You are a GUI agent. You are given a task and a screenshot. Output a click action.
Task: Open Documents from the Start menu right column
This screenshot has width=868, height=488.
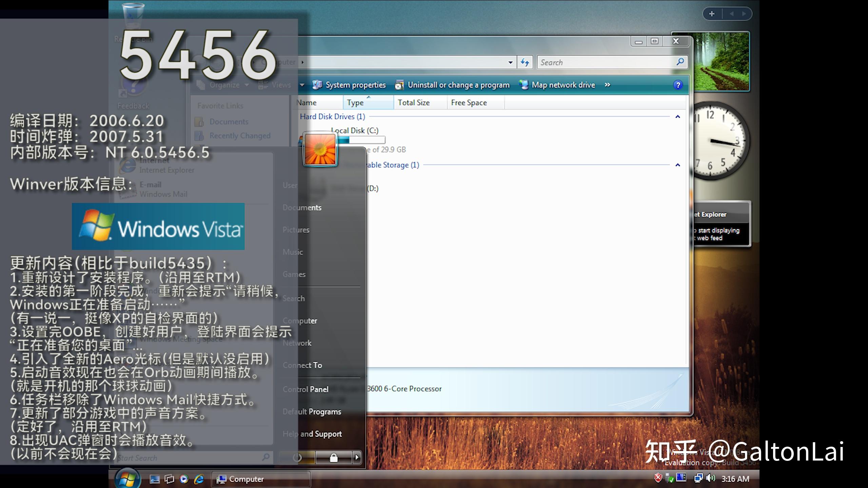tap(302, 208)
